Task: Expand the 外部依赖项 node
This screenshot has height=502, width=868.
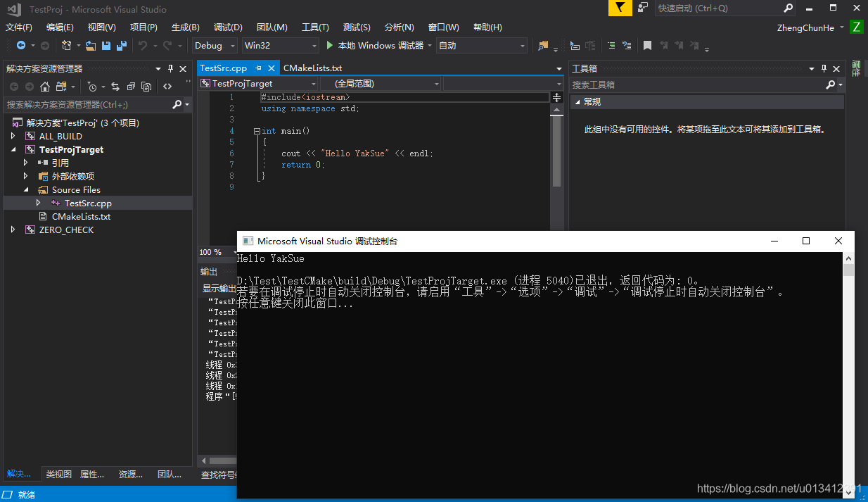Action: click(x=26, y=177)
